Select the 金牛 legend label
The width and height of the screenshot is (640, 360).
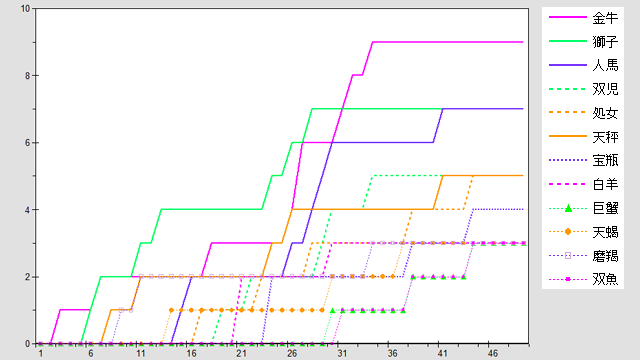[605, 18]
